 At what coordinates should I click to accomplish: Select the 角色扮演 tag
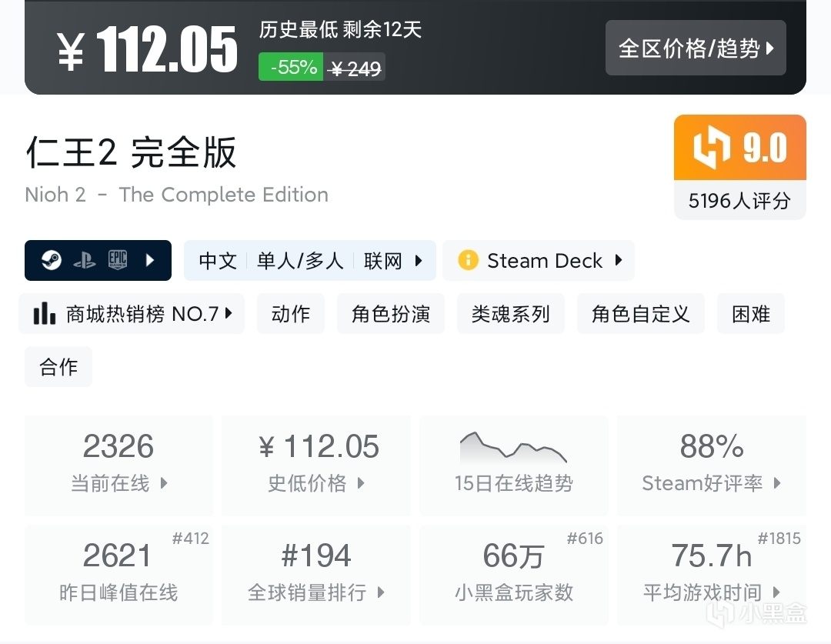391,314
